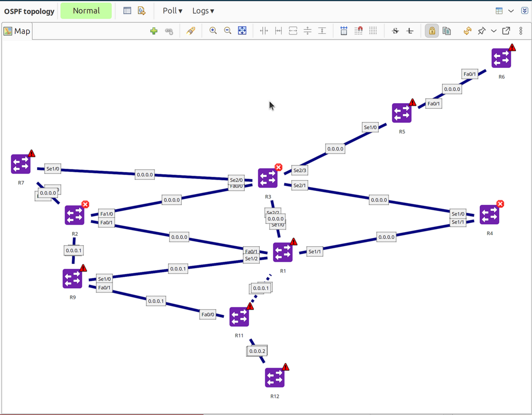532x415 pixels.
Task: Select router R3 on the map
Action: point(267,178)
